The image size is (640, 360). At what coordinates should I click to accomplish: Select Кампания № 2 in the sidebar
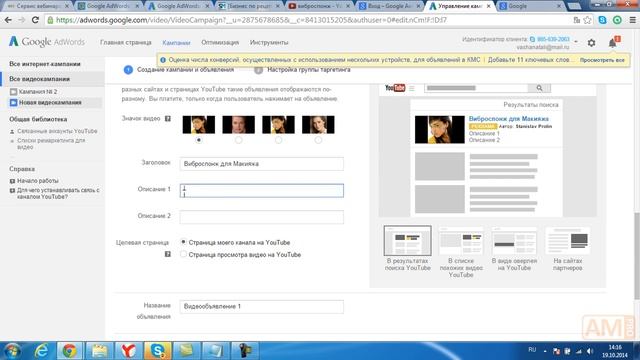point(38,91)
